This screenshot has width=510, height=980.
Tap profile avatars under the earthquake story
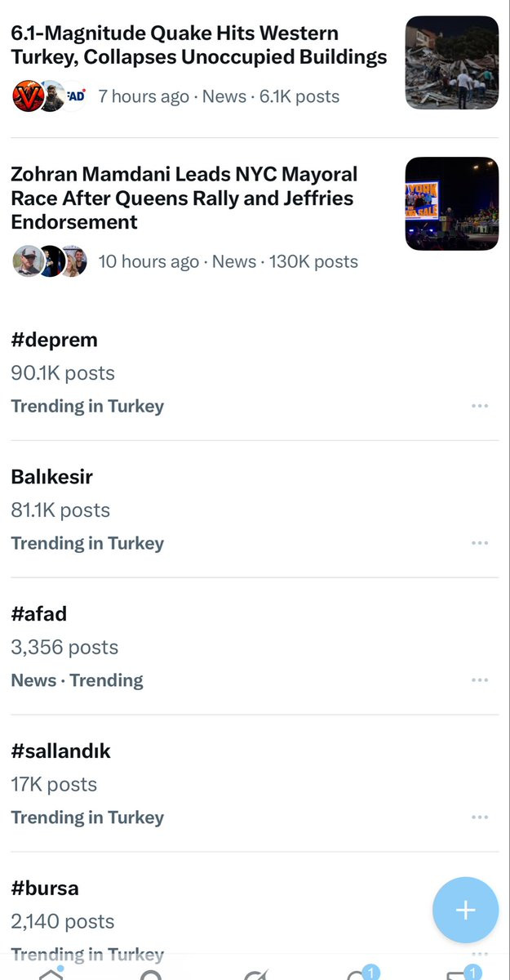(50, 96)
